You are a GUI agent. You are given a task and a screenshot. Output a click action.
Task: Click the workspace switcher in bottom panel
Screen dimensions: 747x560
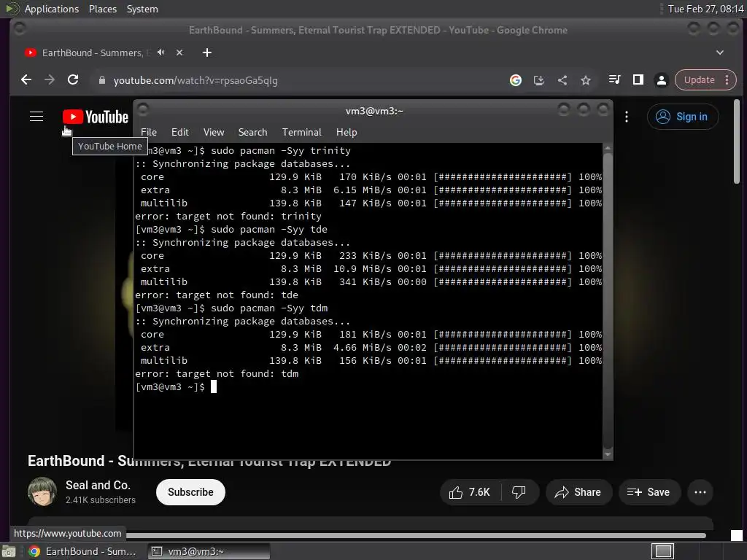[663, 551]
